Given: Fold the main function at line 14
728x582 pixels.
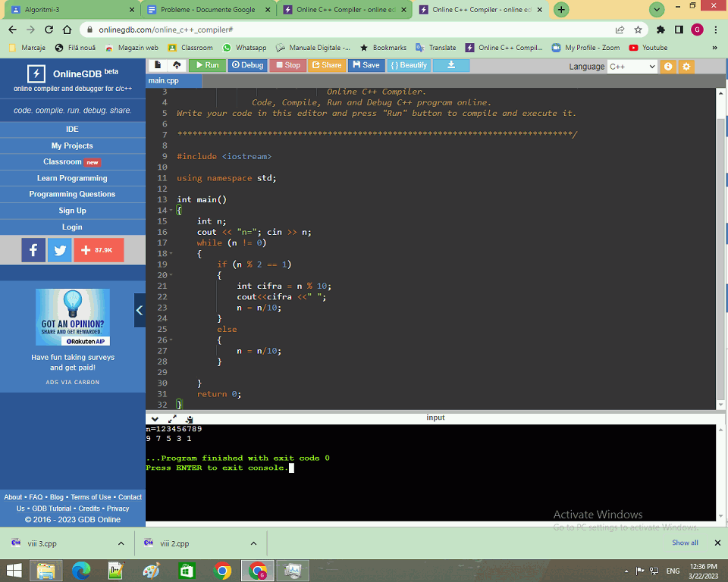Looking at the screenshot, I should pyautogui.click(x=171, y=211).
